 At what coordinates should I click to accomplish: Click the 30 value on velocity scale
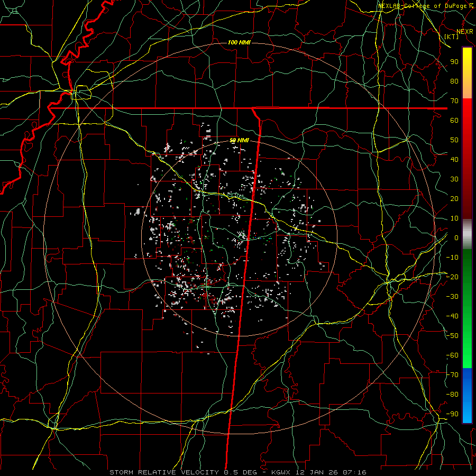coord(454,179)
